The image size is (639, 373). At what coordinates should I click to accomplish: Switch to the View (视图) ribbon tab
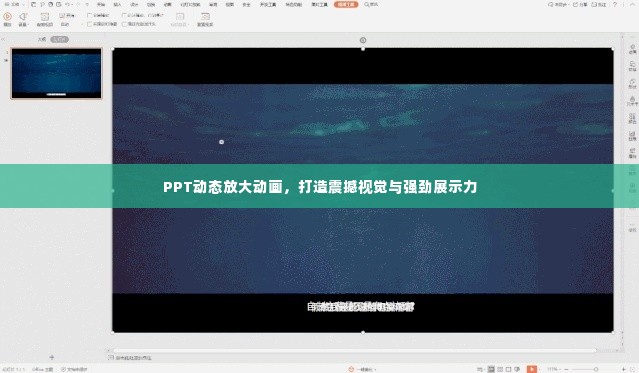coord(230,4)
